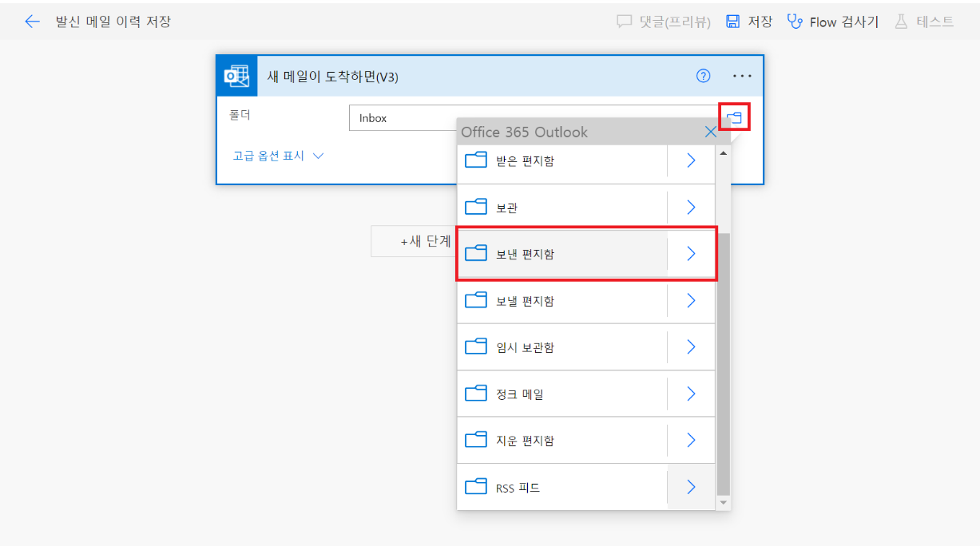The image size is (980, 546).
Task: Select the RSS 피드 folder
Action: coord(561,487)
